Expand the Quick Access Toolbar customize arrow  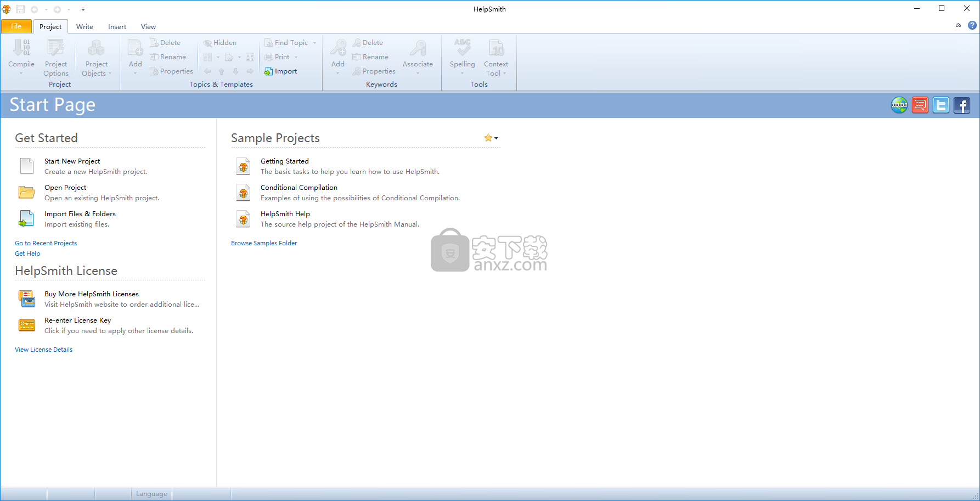[83, 9]
